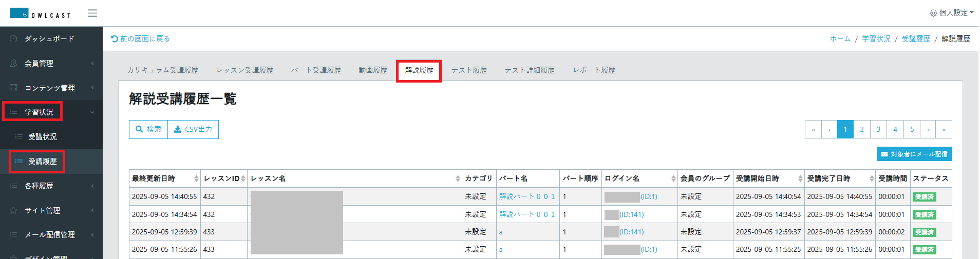This screenshot has width=980, height=259.
Task: Jump to the last page arrow »
Action: pyautogui.click(x=944, y=130)
